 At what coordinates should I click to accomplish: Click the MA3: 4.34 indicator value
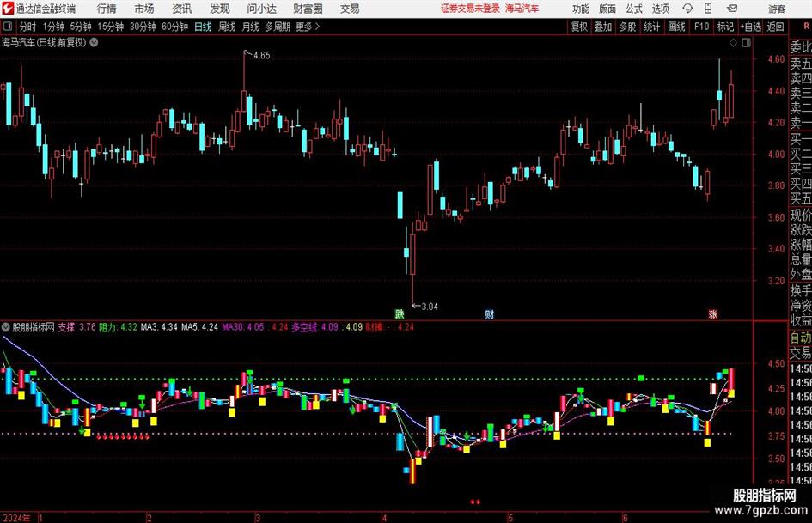(x=159, y=326)
